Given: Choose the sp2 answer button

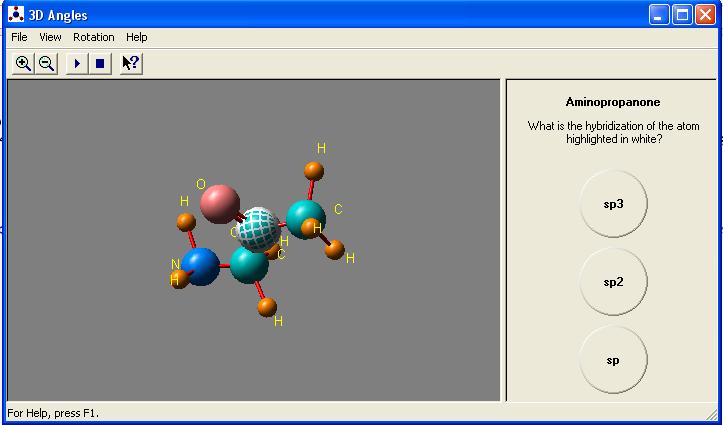Looking at the screenshot, I should click(613, 282).
